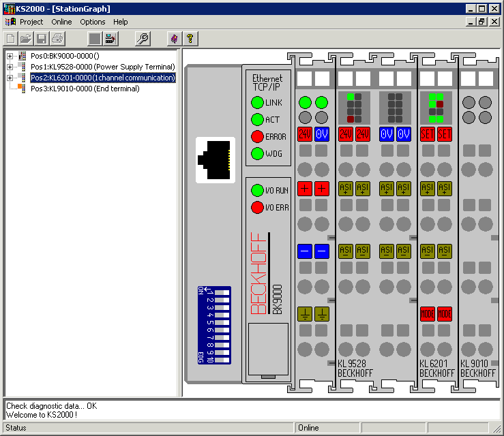This screenshot has height=436, width=504.
Task: Click the Online status bar field
Action: pos(327,428)
